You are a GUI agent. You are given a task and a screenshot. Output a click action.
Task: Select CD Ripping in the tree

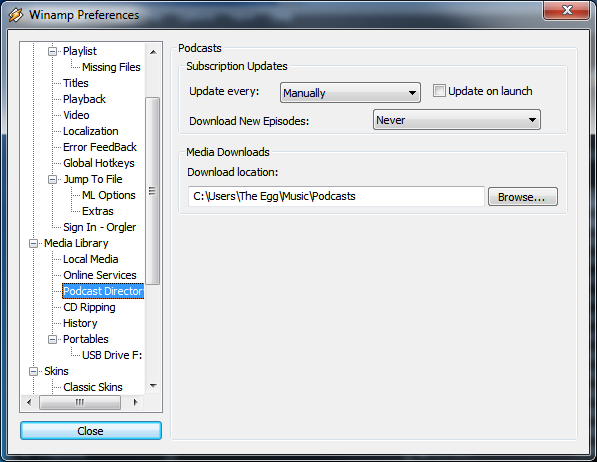point(89,307)
